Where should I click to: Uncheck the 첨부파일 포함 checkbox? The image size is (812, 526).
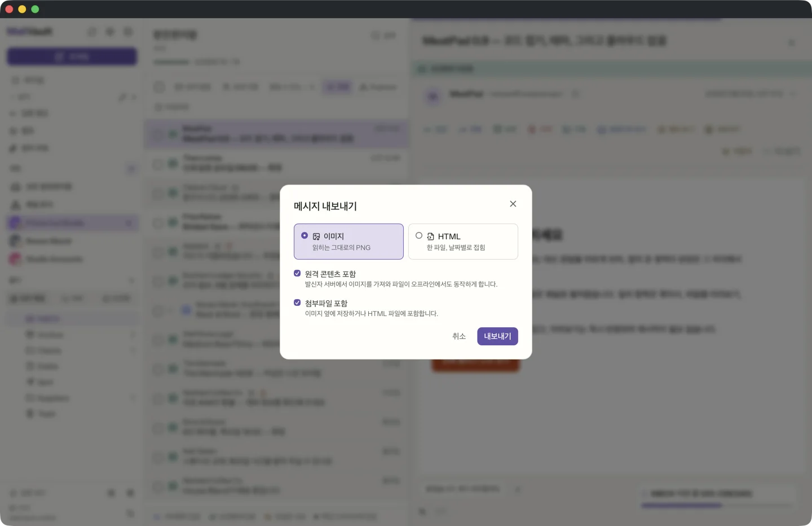tap(297, 303)
